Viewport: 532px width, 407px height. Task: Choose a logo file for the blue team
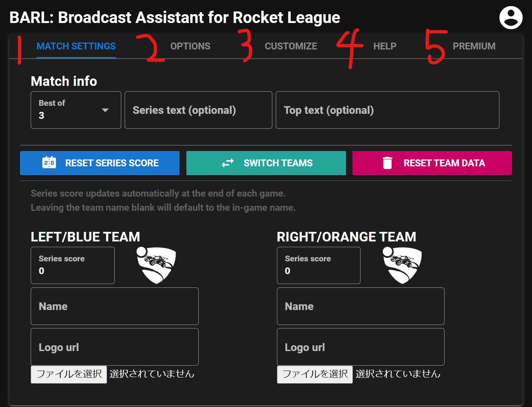click(69, 374)
